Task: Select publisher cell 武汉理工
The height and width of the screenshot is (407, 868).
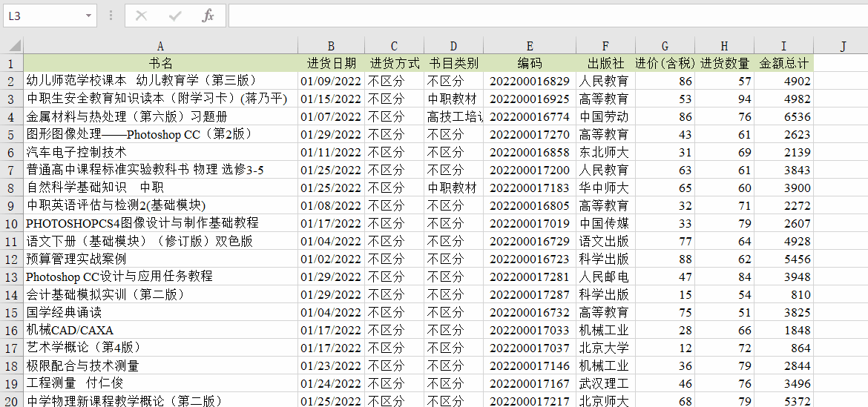Action: 605,383
